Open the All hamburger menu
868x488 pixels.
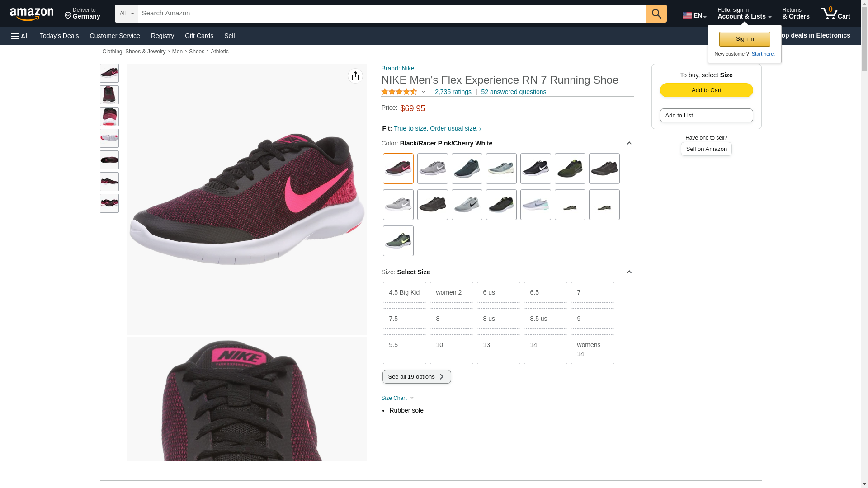pyautogui.click(x=20, y=36)
